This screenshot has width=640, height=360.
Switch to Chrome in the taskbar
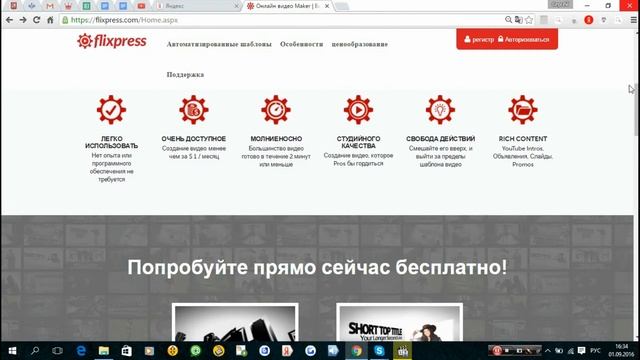click(356, 351)
